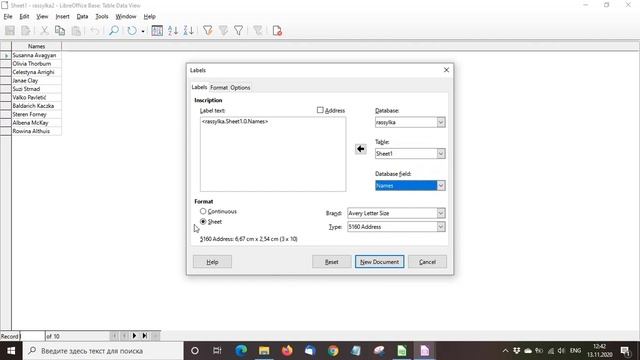Click the Apply Filter icon

tap(223, 31)
